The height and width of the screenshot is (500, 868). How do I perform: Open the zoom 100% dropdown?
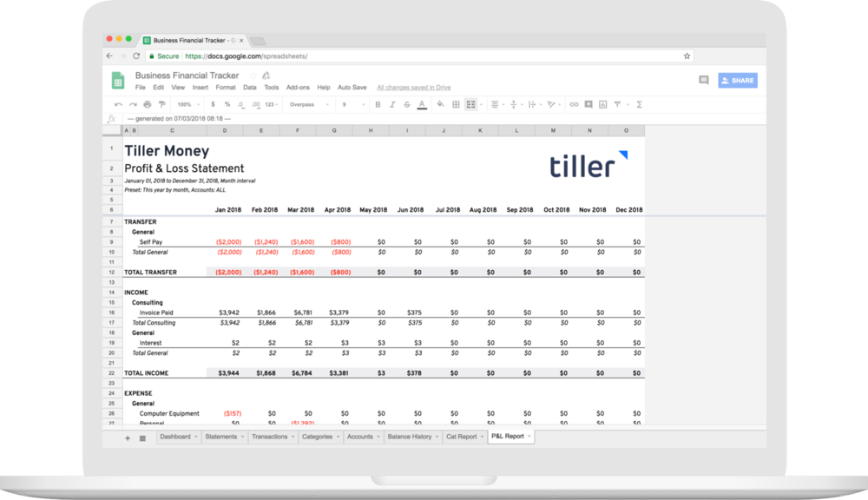[x=188, y=104]
